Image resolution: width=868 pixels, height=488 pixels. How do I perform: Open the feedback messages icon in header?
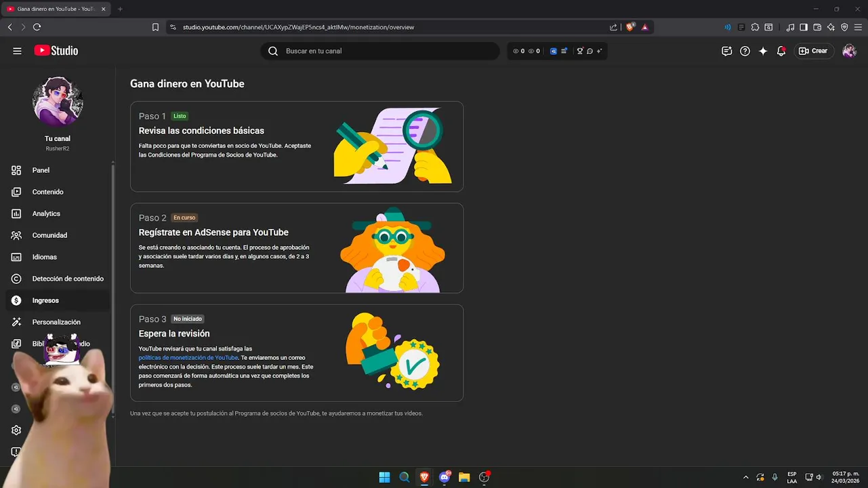[727, 51]
